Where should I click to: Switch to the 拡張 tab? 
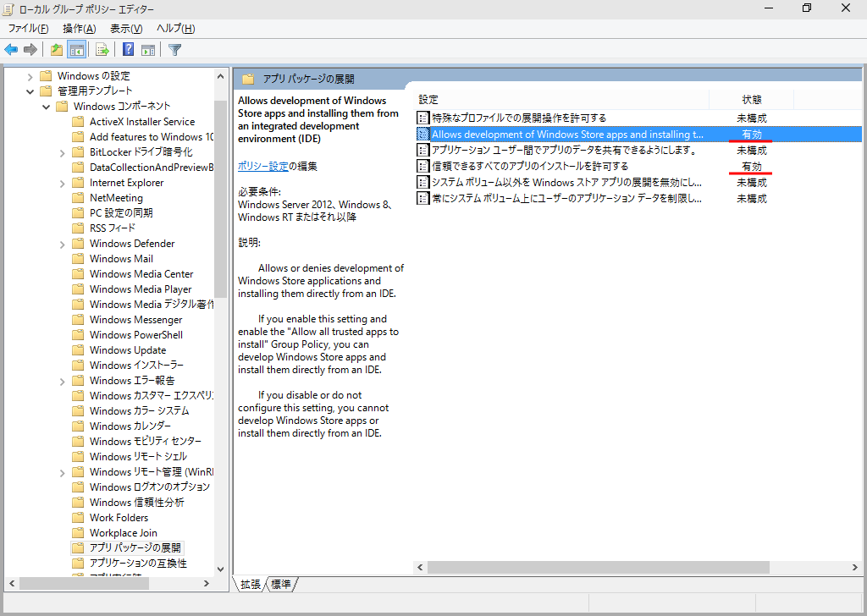(251, 584)
